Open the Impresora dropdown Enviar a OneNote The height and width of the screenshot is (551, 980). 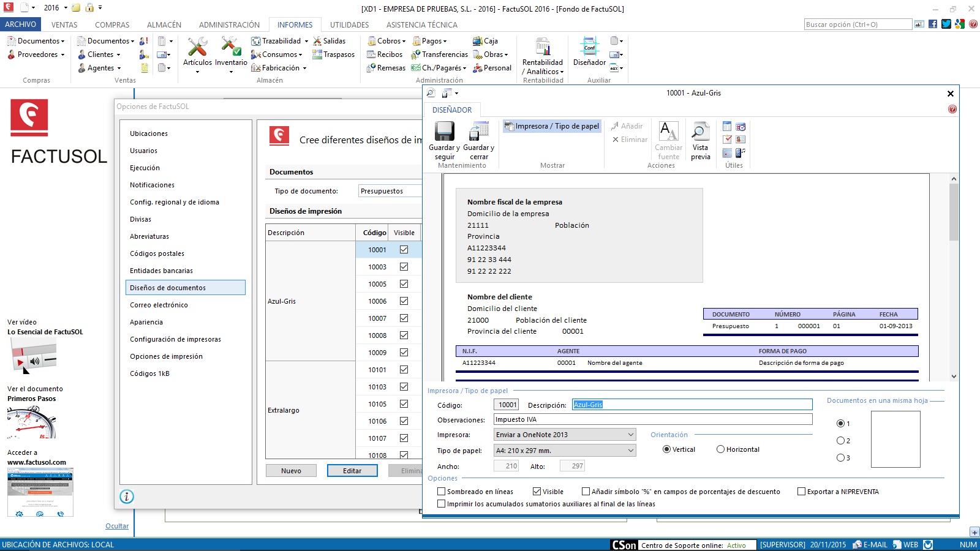[x=565, y=435]
